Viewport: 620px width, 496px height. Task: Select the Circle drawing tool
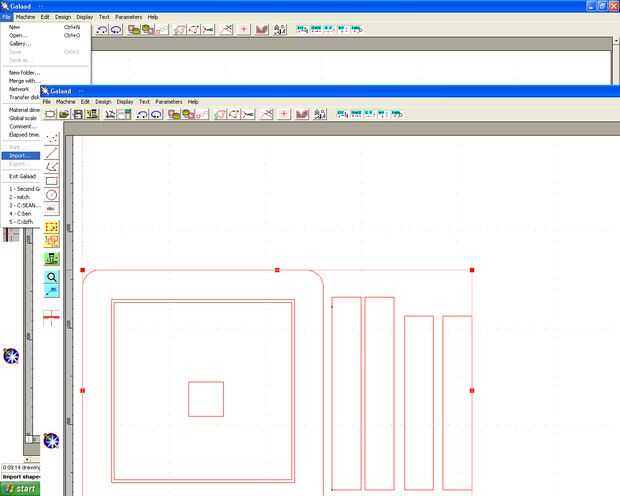(x=52, y=195)
